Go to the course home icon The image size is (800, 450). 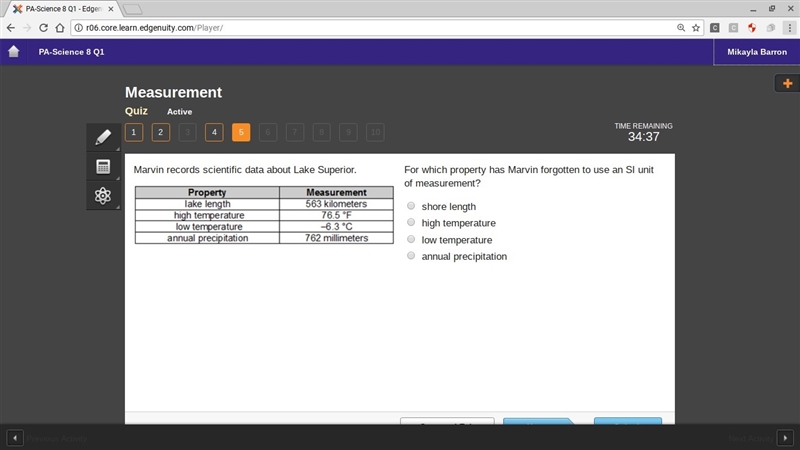[x=14, y=52]
